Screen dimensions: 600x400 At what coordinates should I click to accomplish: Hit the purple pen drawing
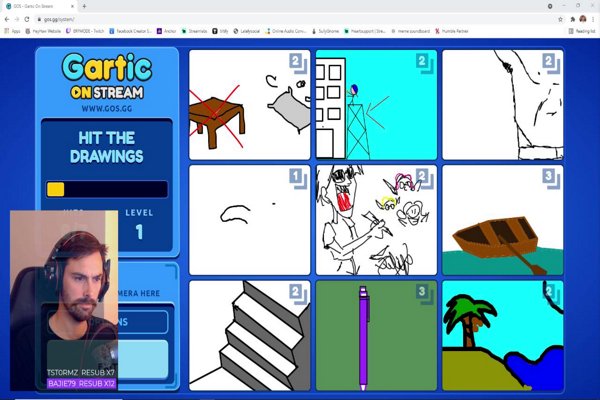(x=376, y=336)
